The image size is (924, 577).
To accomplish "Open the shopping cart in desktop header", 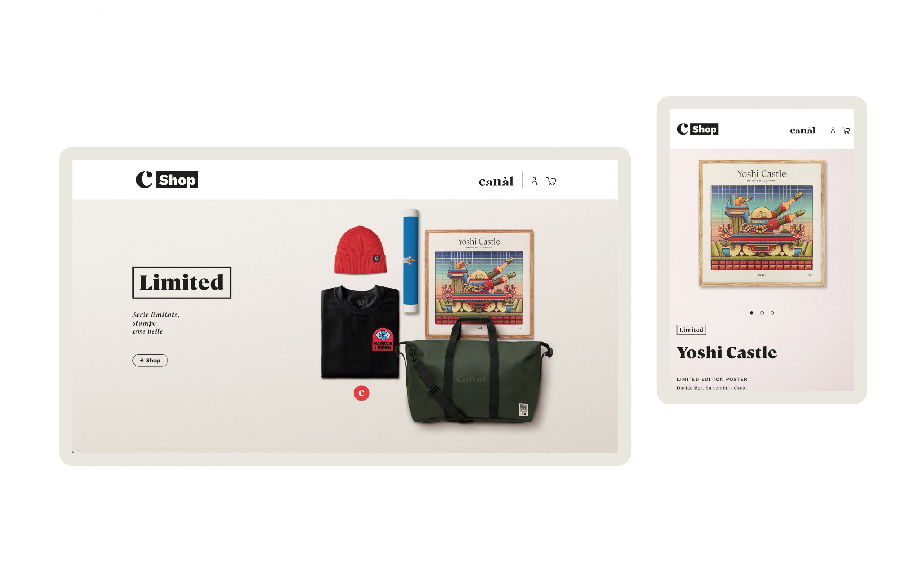I will [x=552, y=181].
